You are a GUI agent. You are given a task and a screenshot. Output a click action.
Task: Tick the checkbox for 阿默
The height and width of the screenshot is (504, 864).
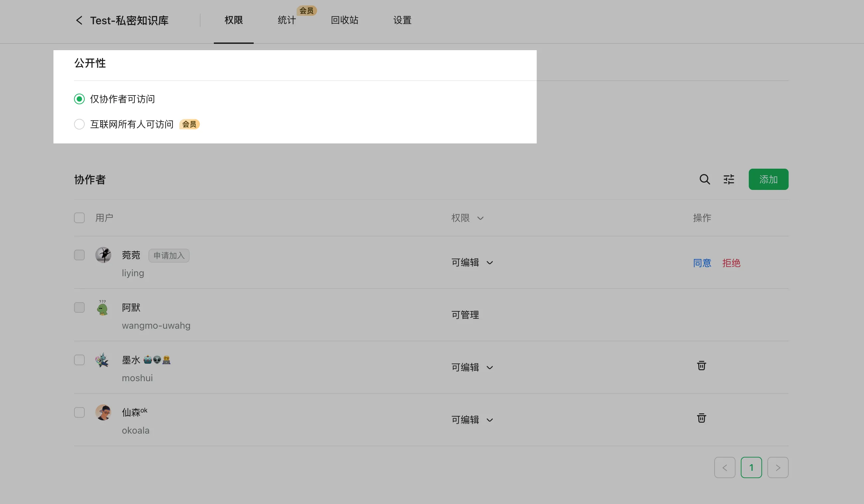point(79,307)
